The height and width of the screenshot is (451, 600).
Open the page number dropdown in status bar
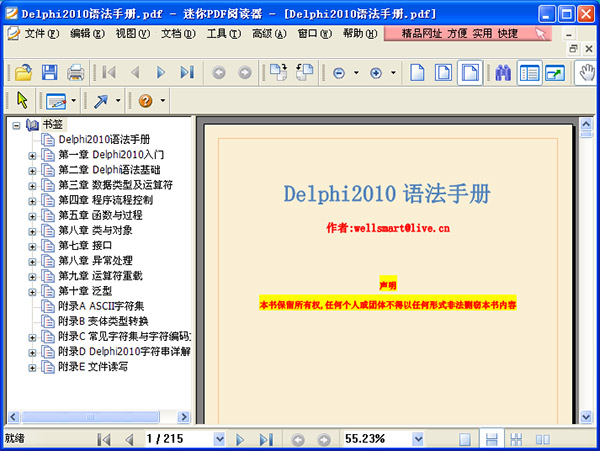(x=219, y=439)
